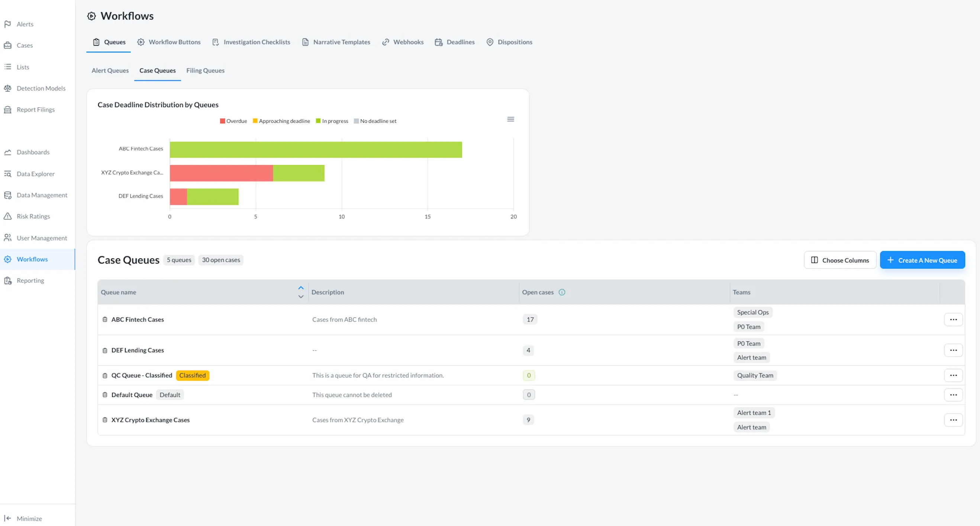
Task: Minimize the sidebar navigation
Action: [23, 519]
